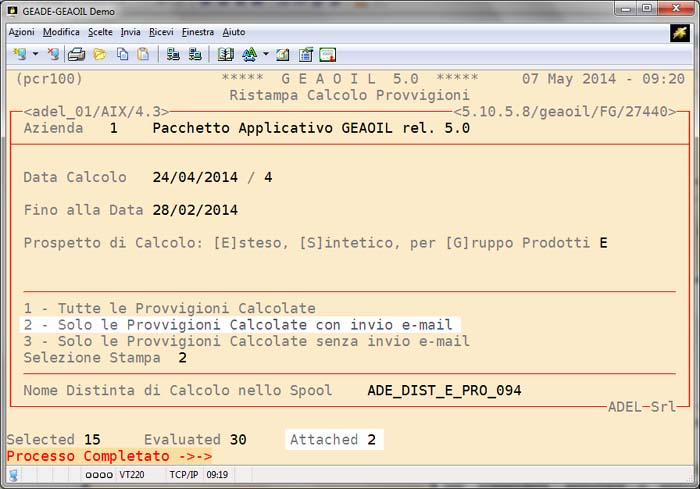Click the Selezione Stampa value field
The image size is (700, 489).
(182, 357)
